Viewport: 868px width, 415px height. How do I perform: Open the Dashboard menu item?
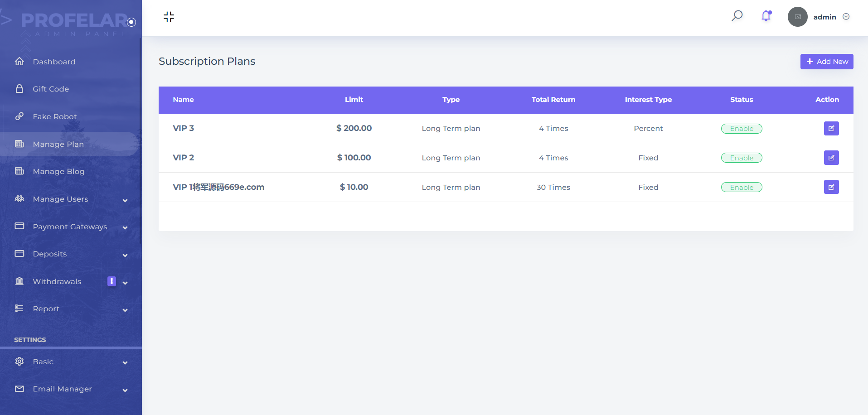[54, 62]
